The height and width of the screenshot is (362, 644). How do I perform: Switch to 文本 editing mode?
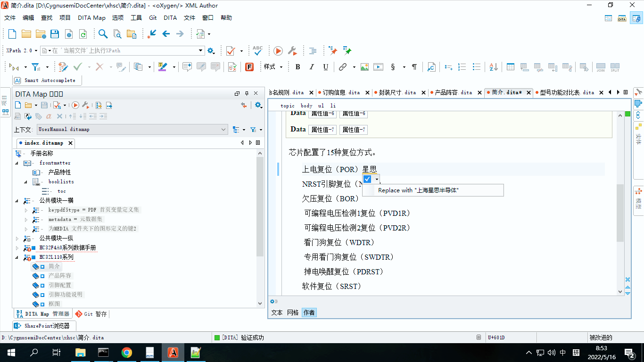tap(277, 313)
